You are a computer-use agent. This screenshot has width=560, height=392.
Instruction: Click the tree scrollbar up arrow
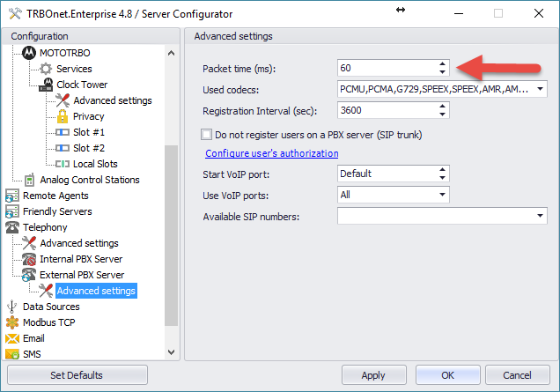[172, 53]
